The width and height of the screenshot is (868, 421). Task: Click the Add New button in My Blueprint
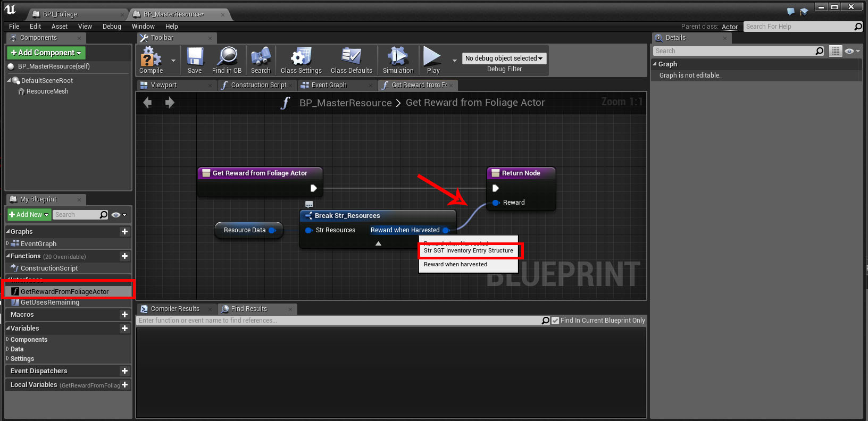point(29,215)
